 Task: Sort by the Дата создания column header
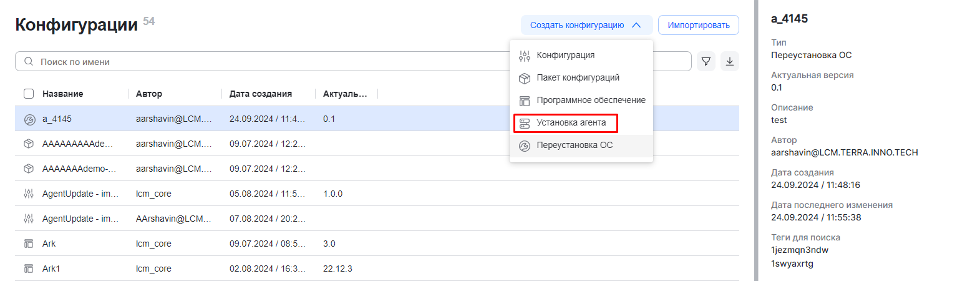(260, 94)
